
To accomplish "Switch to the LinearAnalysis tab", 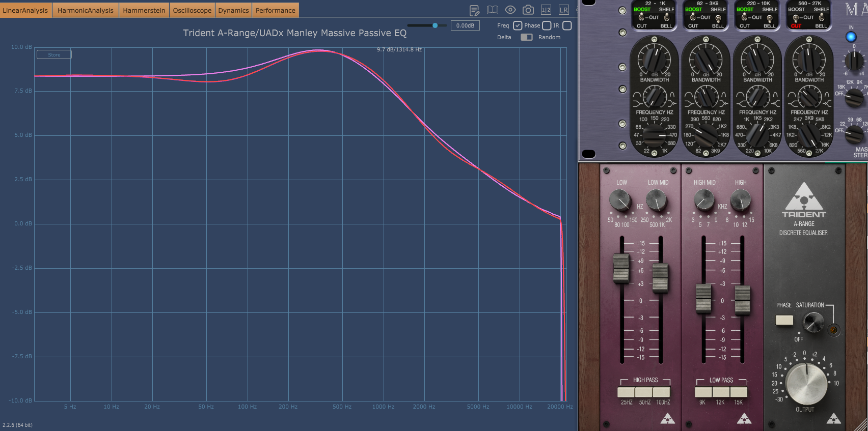I will 25,10.
